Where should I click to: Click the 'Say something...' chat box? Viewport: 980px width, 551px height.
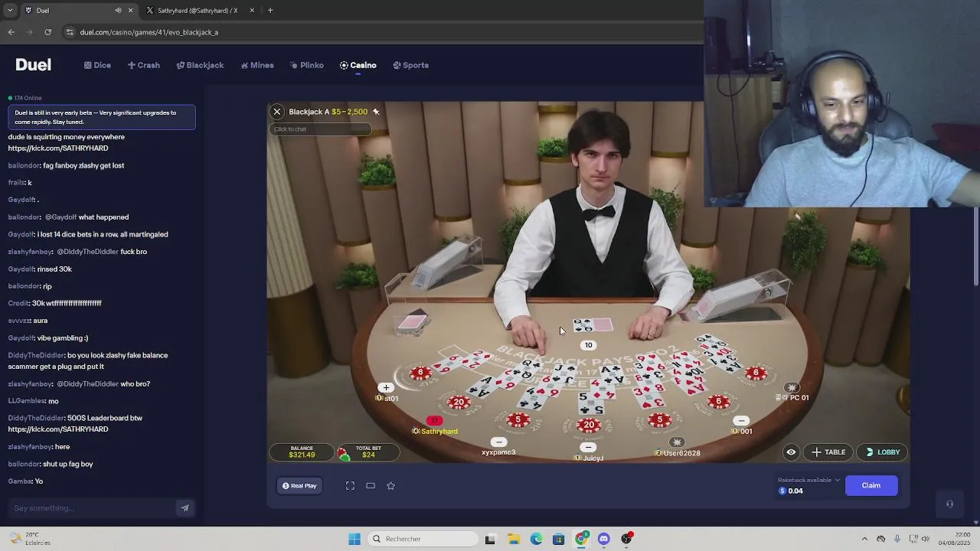92,508
